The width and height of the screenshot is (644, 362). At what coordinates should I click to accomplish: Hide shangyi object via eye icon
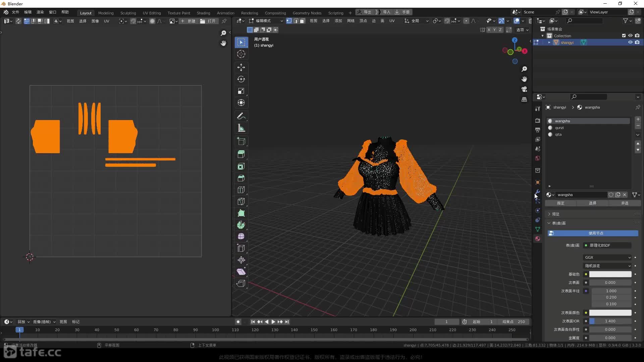pos(631,42)
